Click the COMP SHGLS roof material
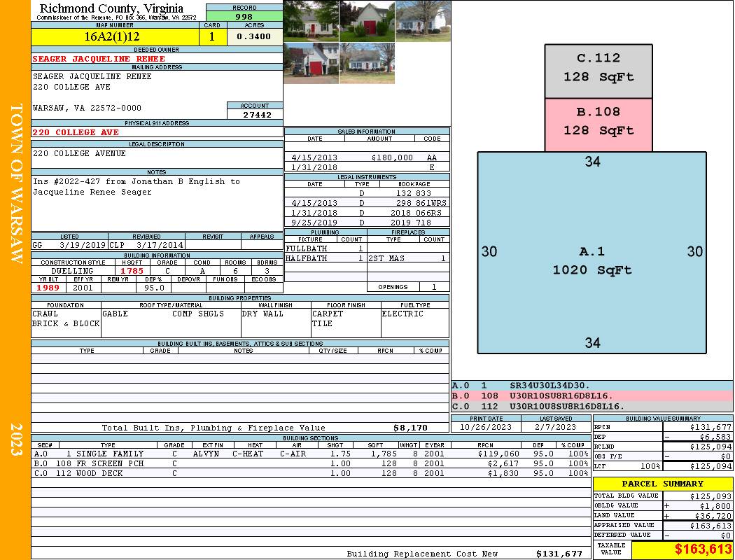This screenshot has height=560, width=735. point(198,314)
